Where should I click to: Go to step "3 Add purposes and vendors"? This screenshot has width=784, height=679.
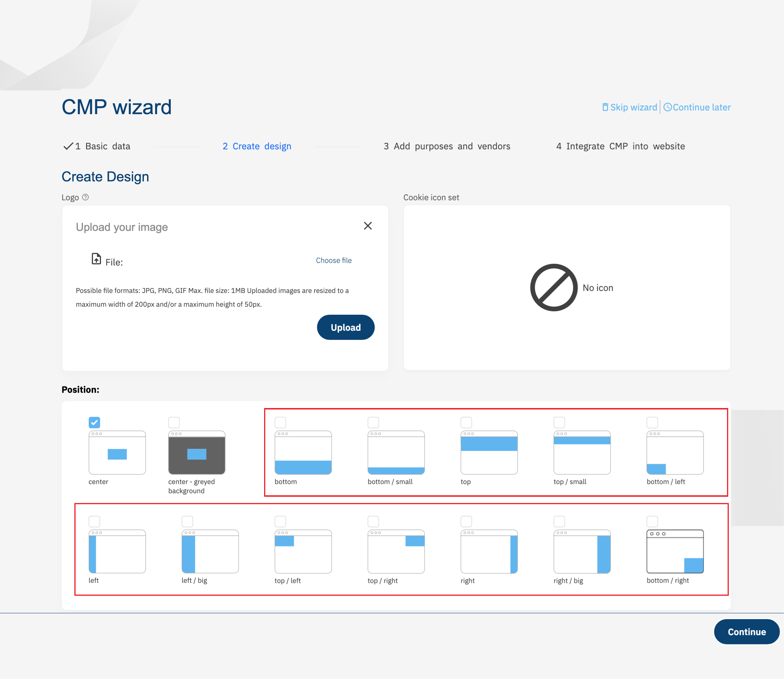tap(448, 146)
